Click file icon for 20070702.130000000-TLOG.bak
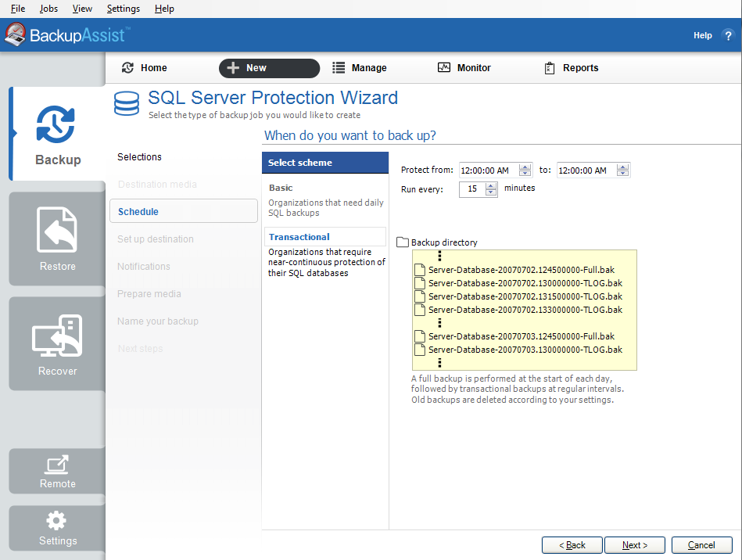Screen dimensions: 742x560 [x=420, y=283]
